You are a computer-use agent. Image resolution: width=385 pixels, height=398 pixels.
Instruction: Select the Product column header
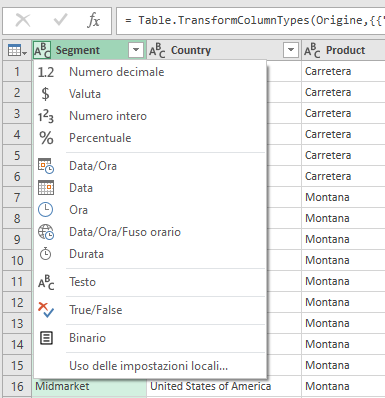[x=343, y=50]
